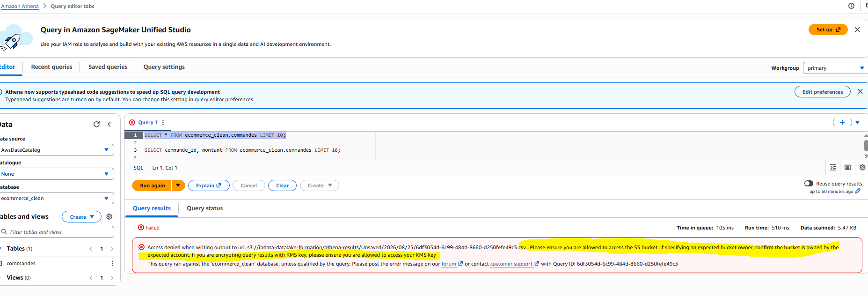868x296 pixels.
Task: Go to next Tables page
Action: (x=112, y=249)
